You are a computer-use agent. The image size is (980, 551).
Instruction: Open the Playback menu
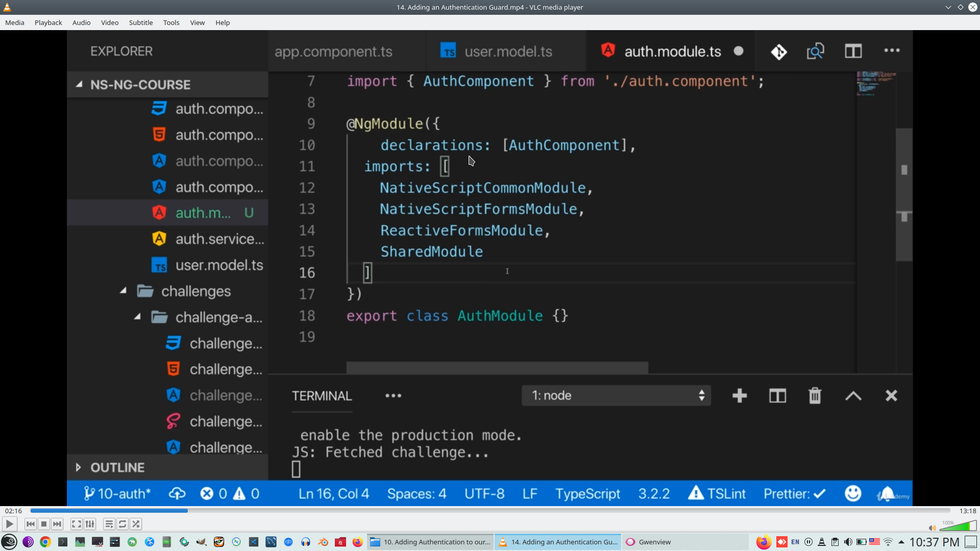(x=48, y=22)
